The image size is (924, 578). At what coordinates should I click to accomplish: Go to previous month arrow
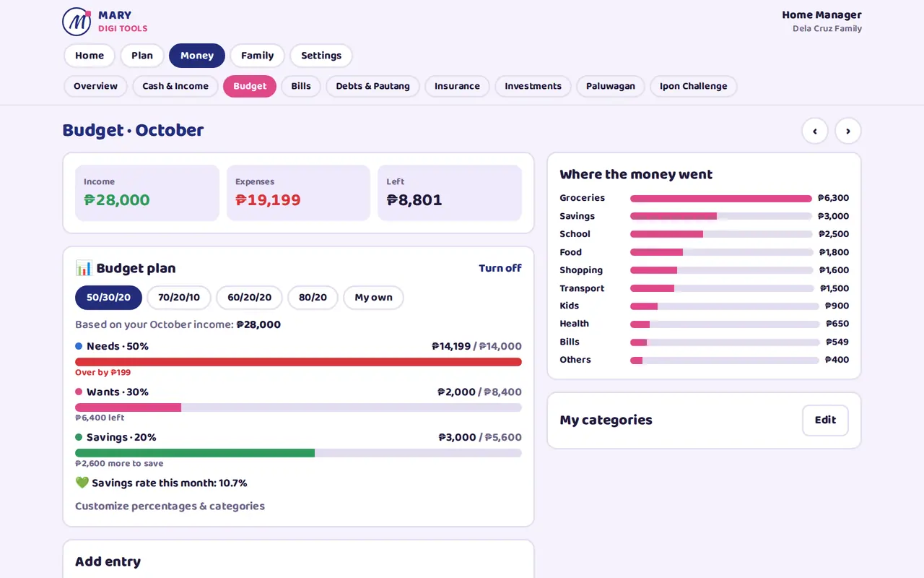[815, 131]
